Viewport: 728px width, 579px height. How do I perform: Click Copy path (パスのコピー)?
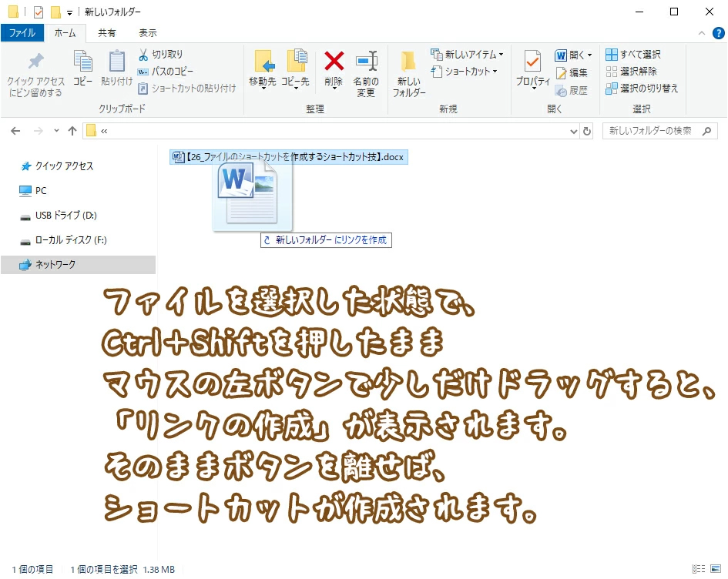click(165, 72)
